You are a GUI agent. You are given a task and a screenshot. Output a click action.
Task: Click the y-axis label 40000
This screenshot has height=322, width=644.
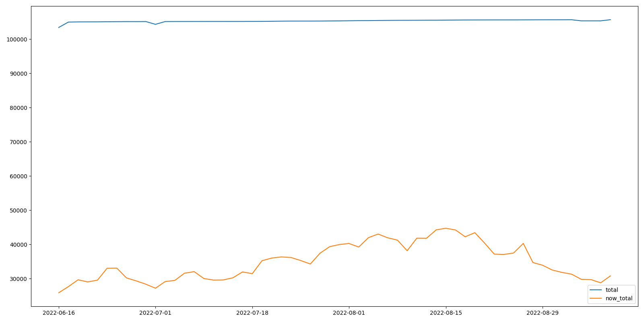click(19, 245)
